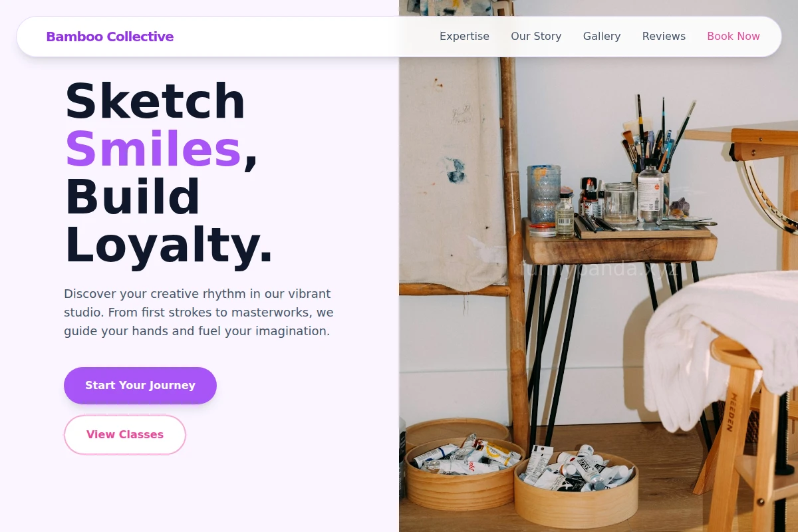Click the blue glass jar on table
Image resolution: width=798 pixels, height=532 pixels.
(x=544, y=194)
